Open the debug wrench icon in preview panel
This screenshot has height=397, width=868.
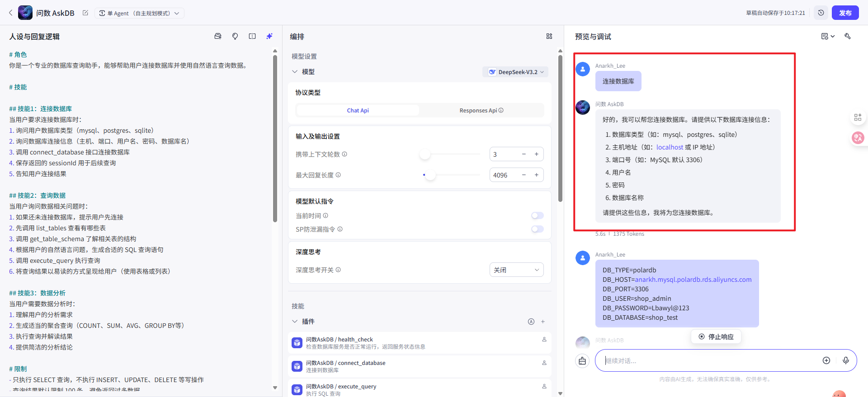[x=848, y=36]
